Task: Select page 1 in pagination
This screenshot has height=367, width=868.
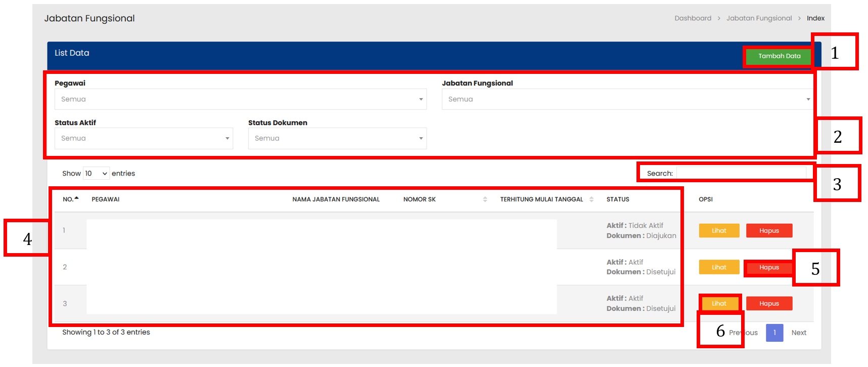Action: tap(774, 333)
